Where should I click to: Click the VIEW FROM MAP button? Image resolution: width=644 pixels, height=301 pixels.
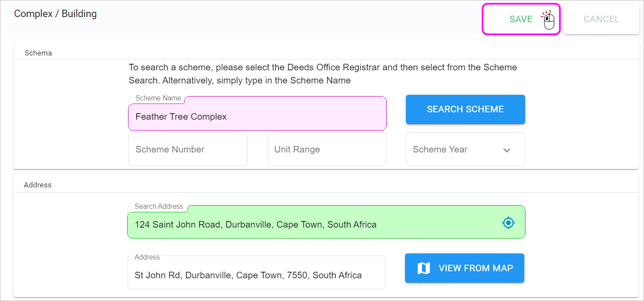pos(464,268)
